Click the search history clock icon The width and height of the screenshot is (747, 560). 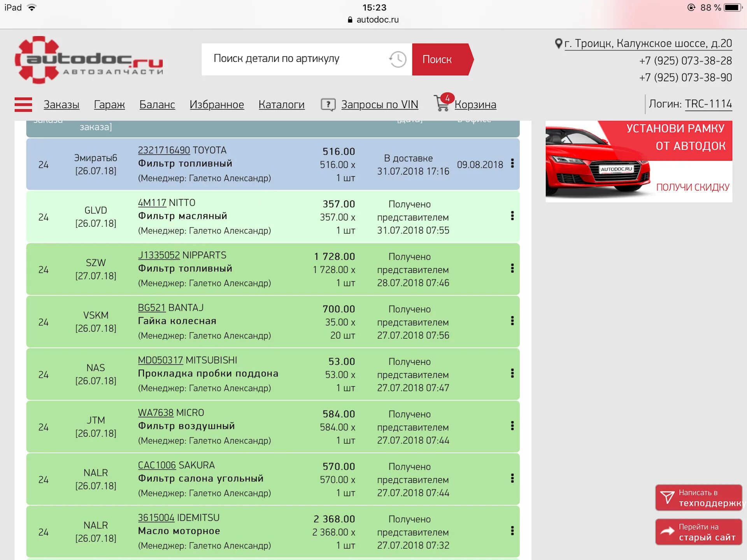pyautogui.click(x=397, y=59)
